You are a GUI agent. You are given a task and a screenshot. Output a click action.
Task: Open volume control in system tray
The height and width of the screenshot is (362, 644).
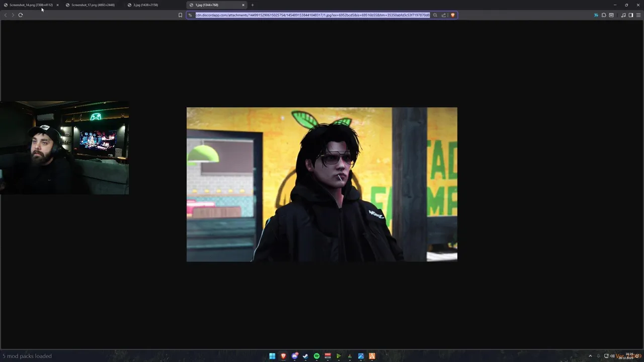coord(612,356)
